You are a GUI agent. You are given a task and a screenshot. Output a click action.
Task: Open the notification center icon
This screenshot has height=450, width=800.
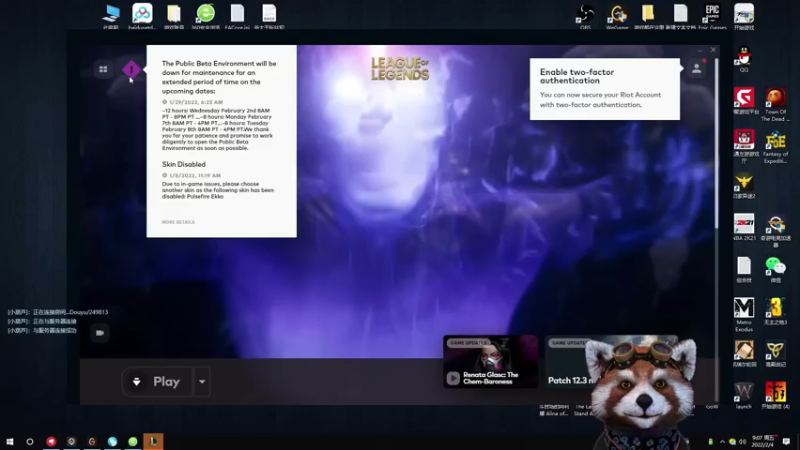click(x=786, y=441)
